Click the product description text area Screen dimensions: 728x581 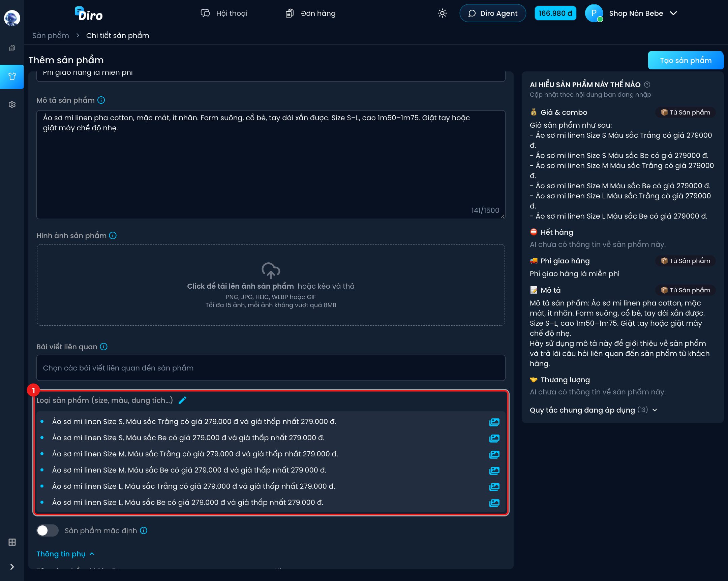pyautogui.click(x=271, y=165)
